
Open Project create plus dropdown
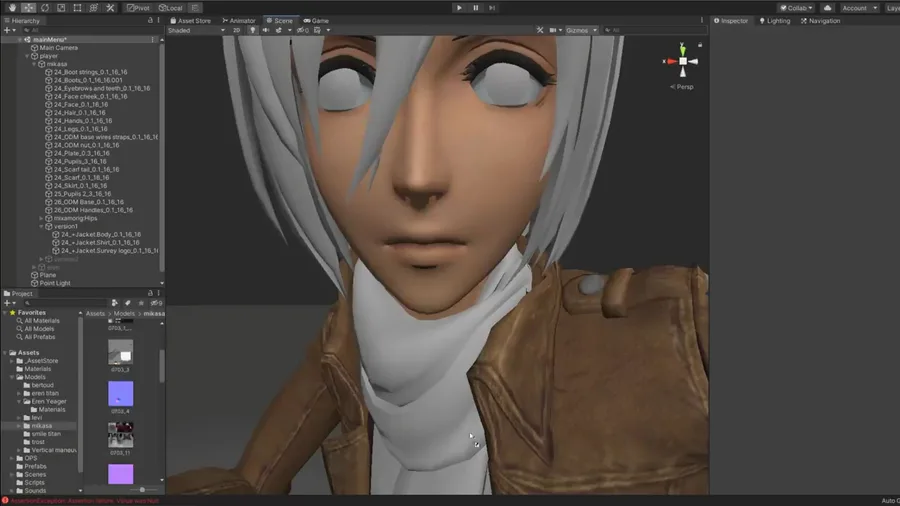click(x=9, y=303)
